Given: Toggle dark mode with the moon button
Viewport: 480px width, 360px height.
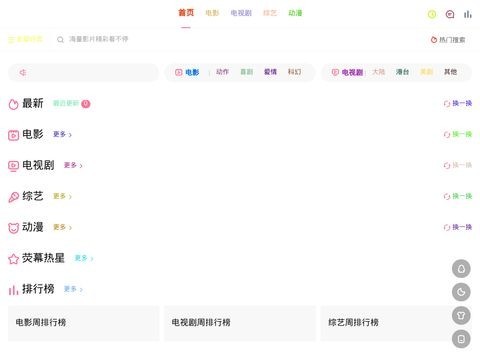Looking at the screenshot, I should coord(461,292).
